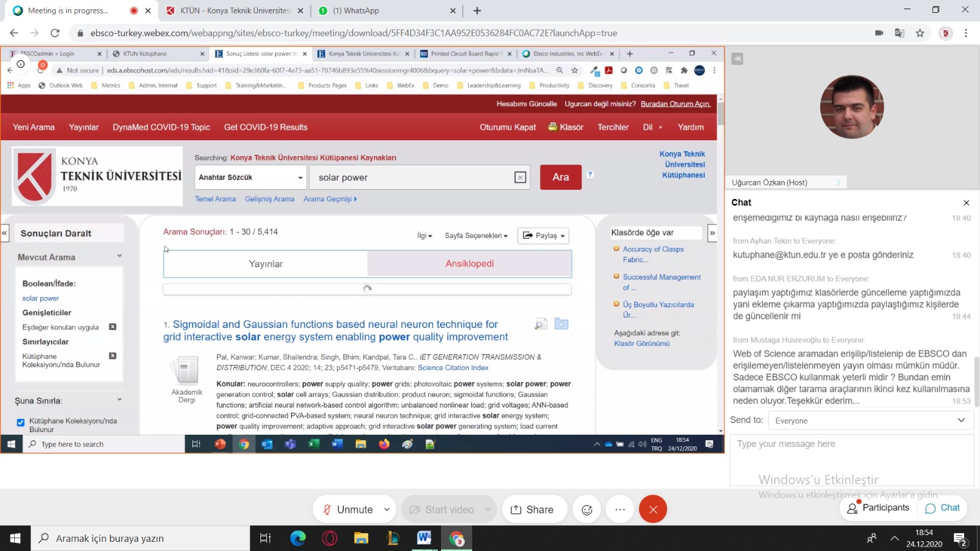Open the reactions emoji button
This screenshot has height=551, width=980.
(x=587, y=509)
